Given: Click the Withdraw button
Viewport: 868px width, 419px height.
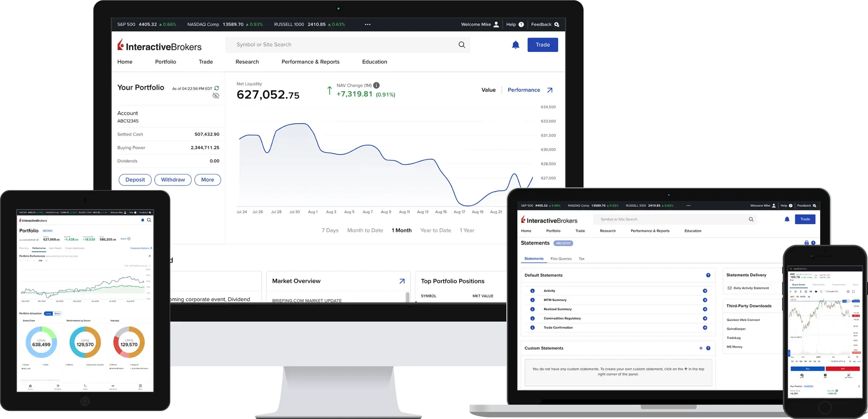Looking at the screenshot, I should pyautogui.click(x=173, y=179).
